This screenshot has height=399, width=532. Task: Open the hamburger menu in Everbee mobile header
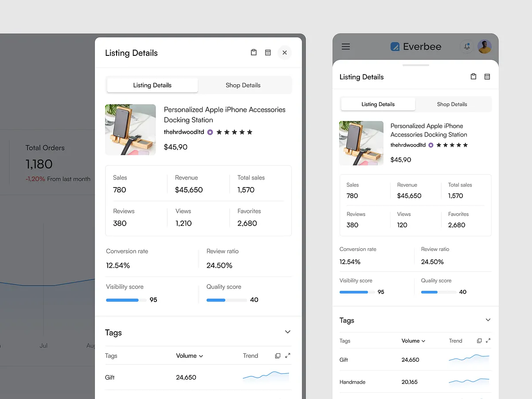345,46
